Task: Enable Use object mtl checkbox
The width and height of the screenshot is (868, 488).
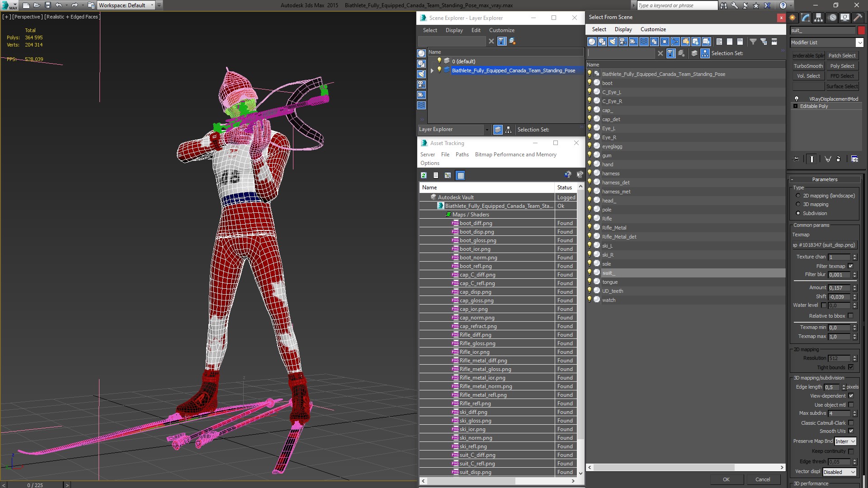Action: [851, 405]
